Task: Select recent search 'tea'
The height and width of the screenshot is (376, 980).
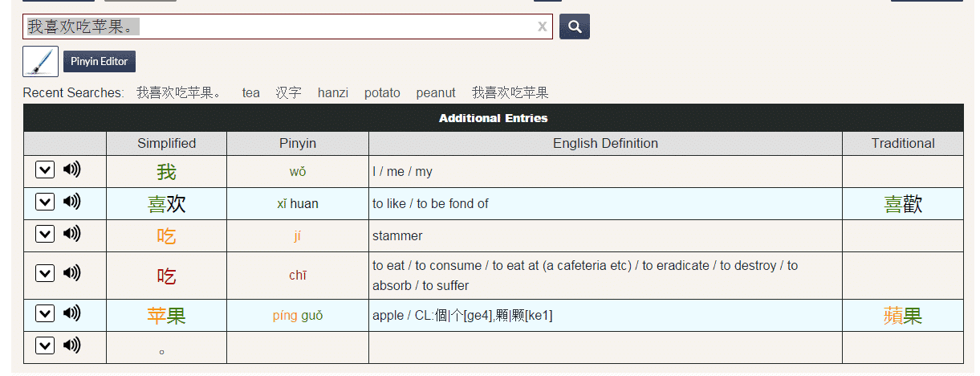Action: coord(251,93)
